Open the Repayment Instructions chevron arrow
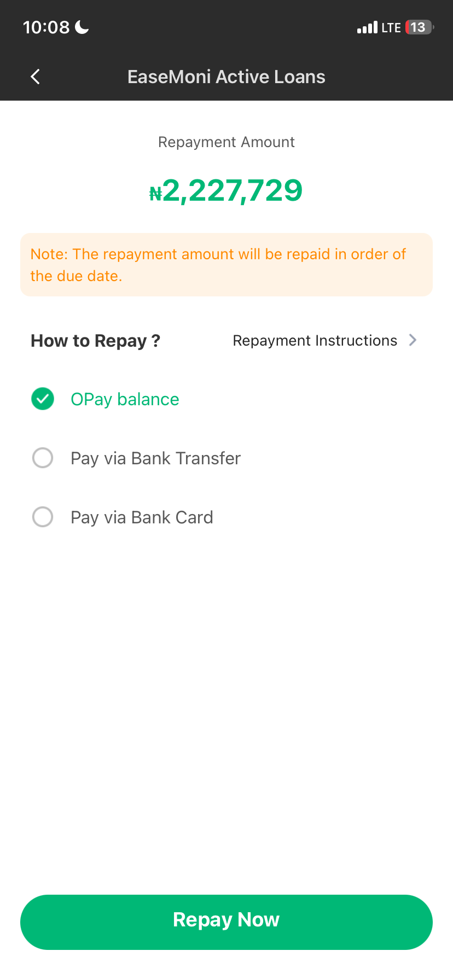The image size is (453, 980). (413, 340)
